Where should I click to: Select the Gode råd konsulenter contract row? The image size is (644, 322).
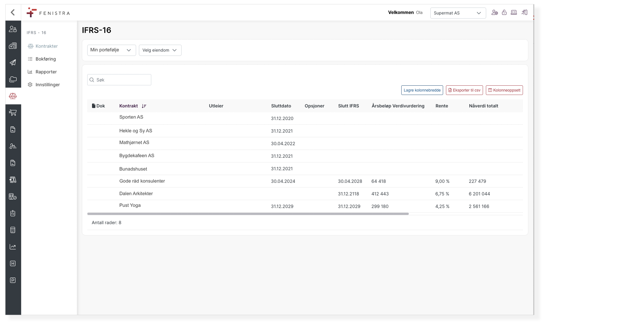(305, 181)
